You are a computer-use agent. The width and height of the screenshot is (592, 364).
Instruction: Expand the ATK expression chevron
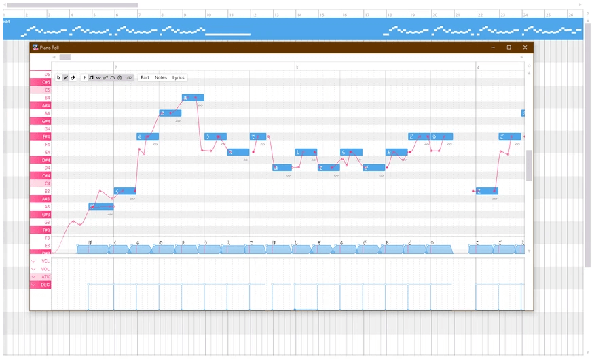pyautogui.click(x=33, y=277)
